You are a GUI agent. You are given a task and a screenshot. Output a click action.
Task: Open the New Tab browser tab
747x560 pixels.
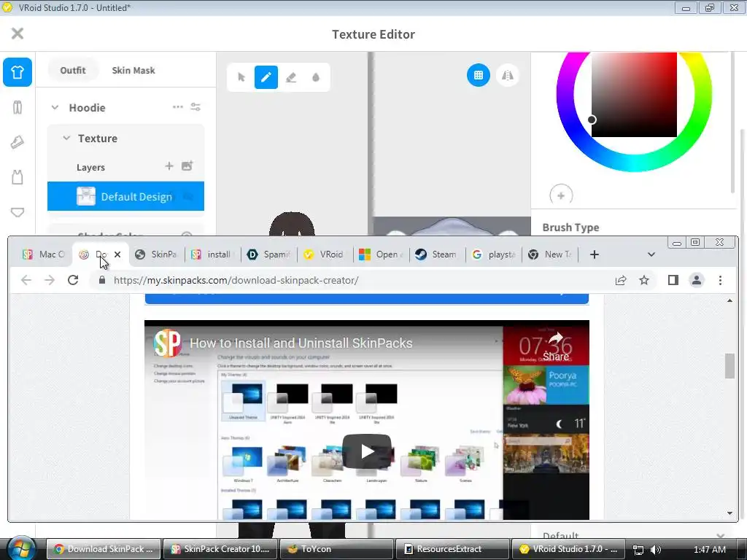(550, 254)
